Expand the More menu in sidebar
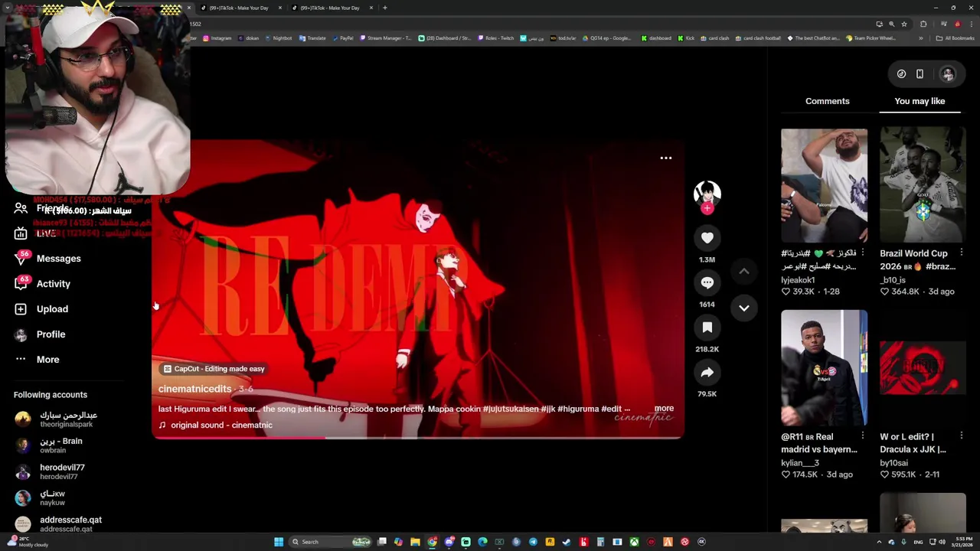Viewport: 980px width, 551px height. [47, 360]
